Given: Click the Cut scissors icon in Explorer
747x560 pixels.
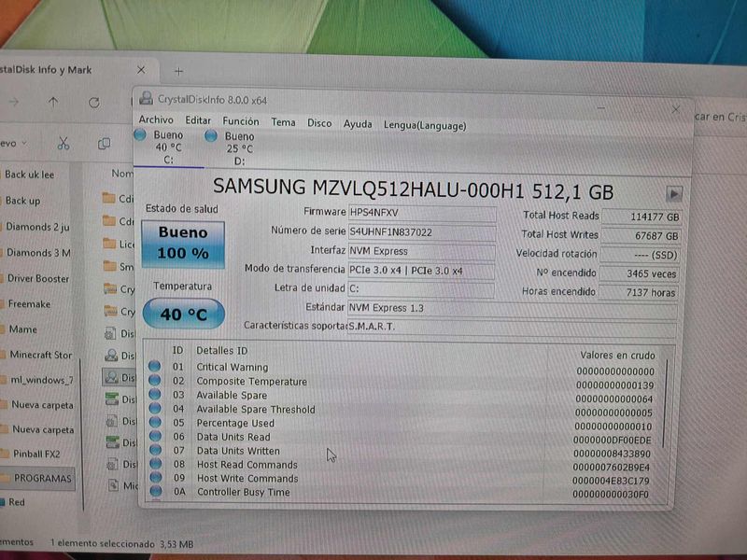Looking at the screenshot, I should coord(63,143).
